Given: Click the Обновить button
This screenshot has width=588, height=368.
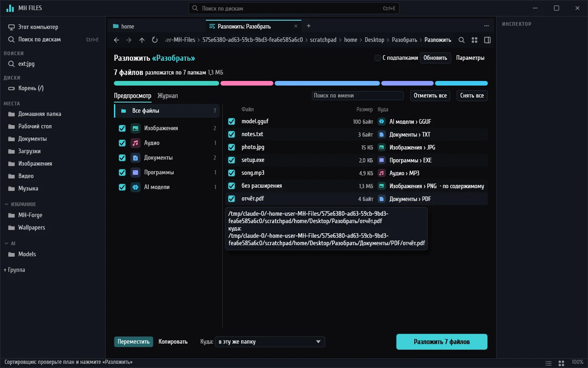Looking at the screenshot, I should tap(435, 58).
